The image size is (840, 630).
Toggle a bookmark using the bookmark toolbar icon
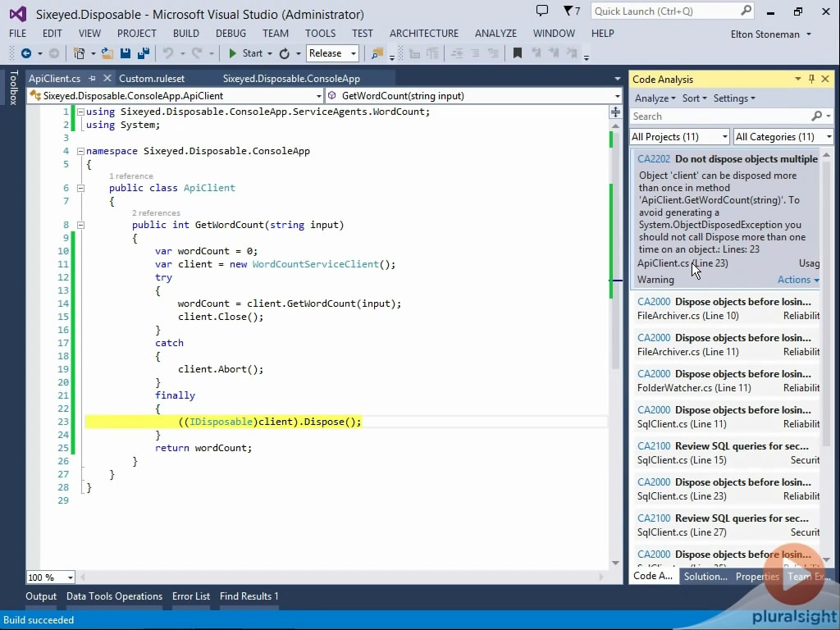518,53
